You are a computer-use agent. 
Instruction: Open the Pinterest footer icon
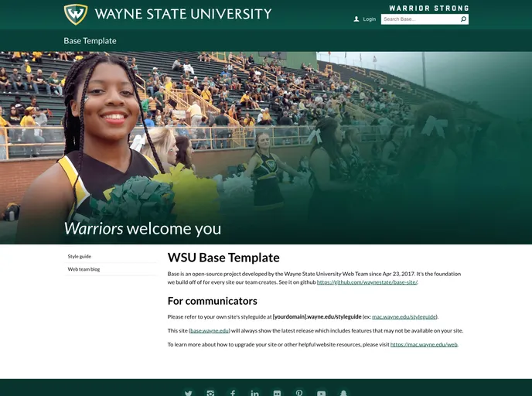(x=299, y=393)
